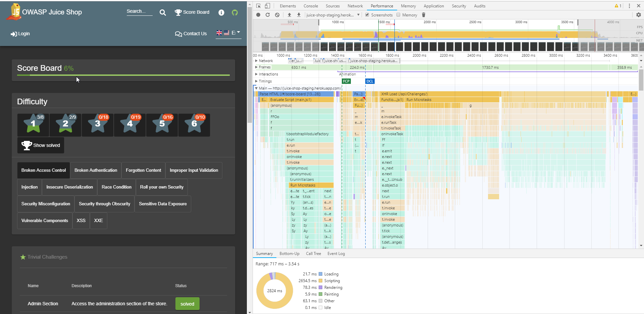Open the GitHub icon in header

pos(235,12)
